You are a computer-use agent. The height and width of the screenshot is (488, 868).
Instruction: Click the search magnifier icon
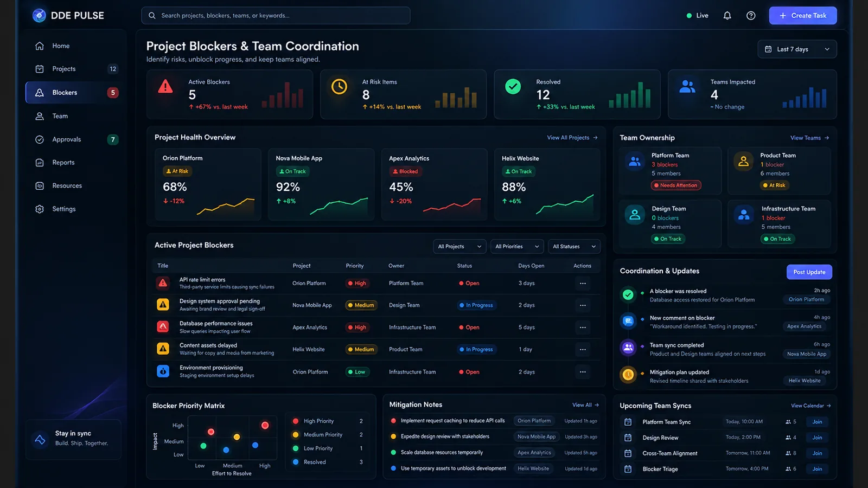pyautogui.click(x=152, y=16)
